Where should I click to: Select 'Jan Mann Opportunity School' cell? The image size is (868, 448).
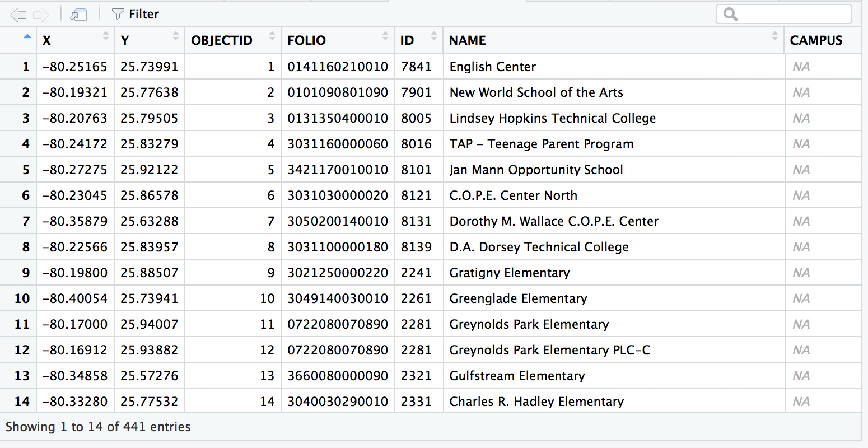coord(614,170)
